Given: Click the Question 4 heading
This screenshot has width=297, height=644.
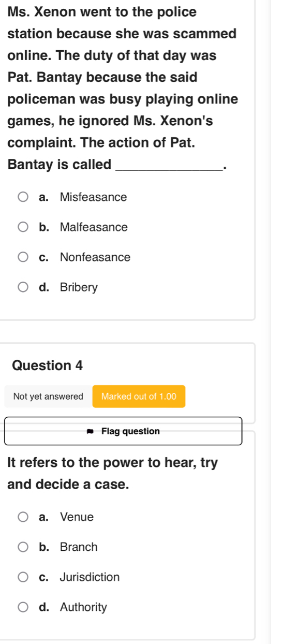Looking at the screenshot, I should [47, 365].
